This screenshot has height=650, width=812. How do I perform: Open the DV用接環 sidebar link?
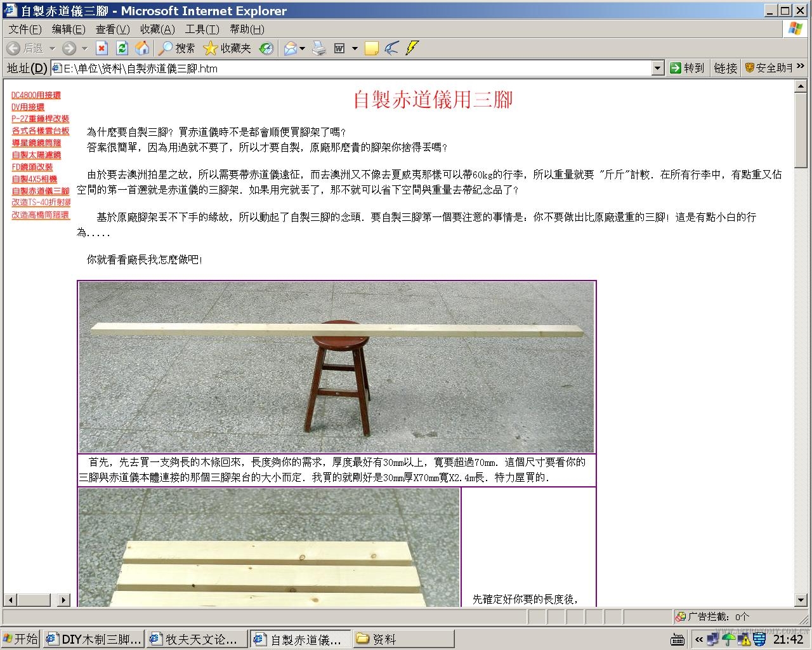[x=28, y=107]
